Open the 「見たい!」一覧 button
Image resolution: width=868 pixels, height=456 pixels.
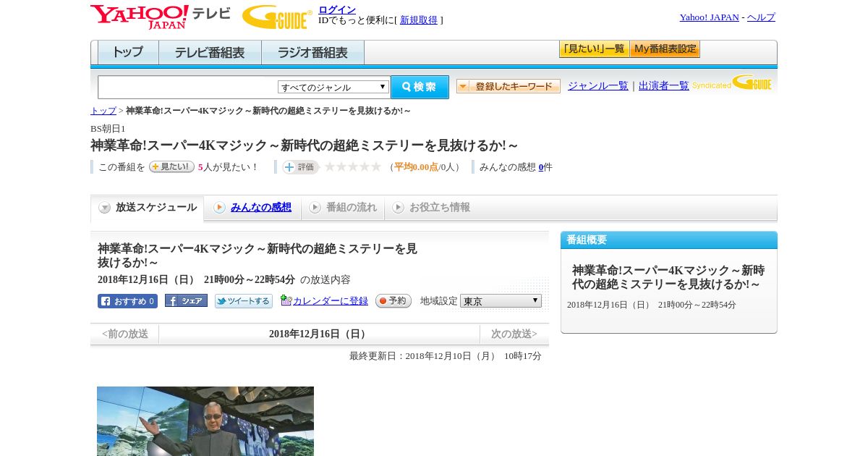click(x=594, y=49)
